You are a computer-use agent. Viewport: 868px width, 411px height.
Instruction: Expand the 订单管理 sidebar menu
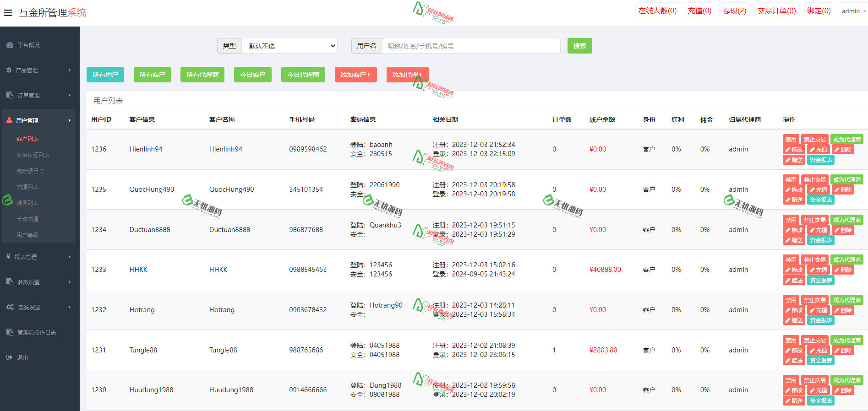click(38, 95)
